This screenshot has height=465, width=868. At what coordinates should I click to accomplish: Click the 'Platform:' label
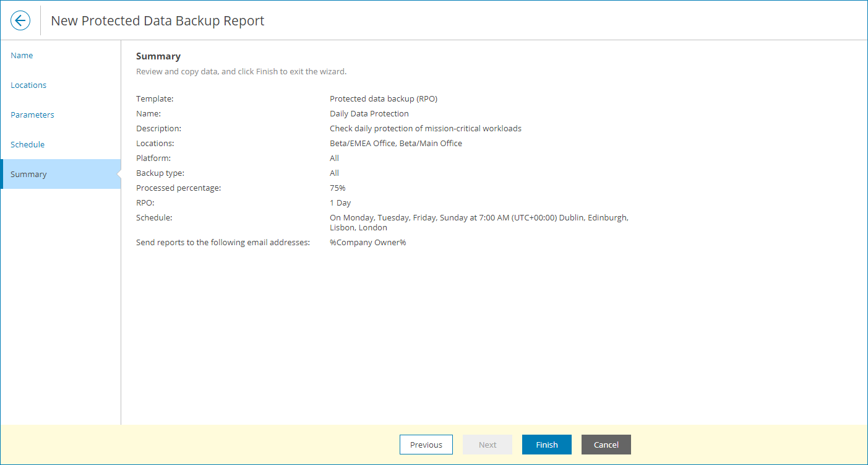[153, 158]
